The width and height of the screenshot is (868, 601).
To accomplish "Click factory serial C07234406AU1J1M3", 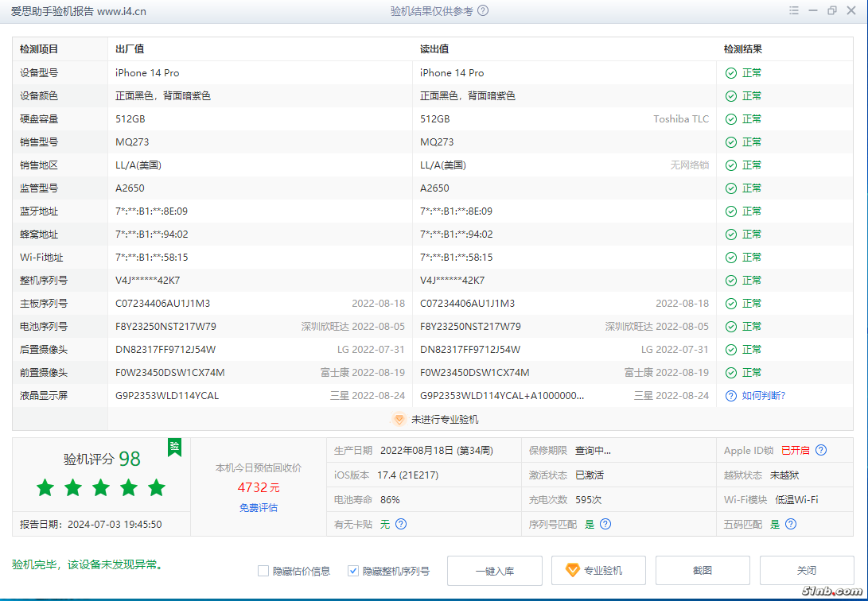I will coord(163,304).
